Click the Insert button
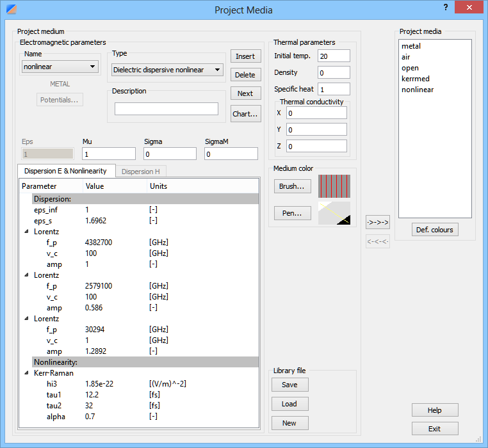Viewport: 488px width, 448px height. tap(245, 56)
